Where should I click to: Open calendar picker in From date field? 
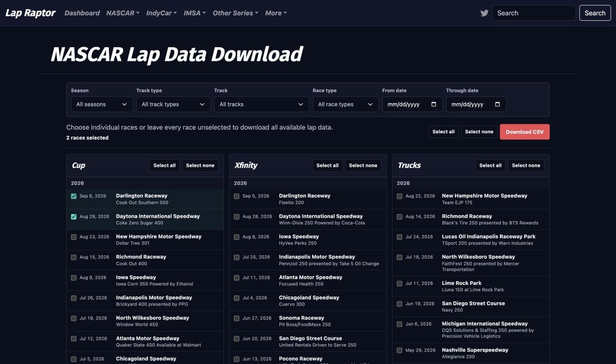click(x=434, y=104)
